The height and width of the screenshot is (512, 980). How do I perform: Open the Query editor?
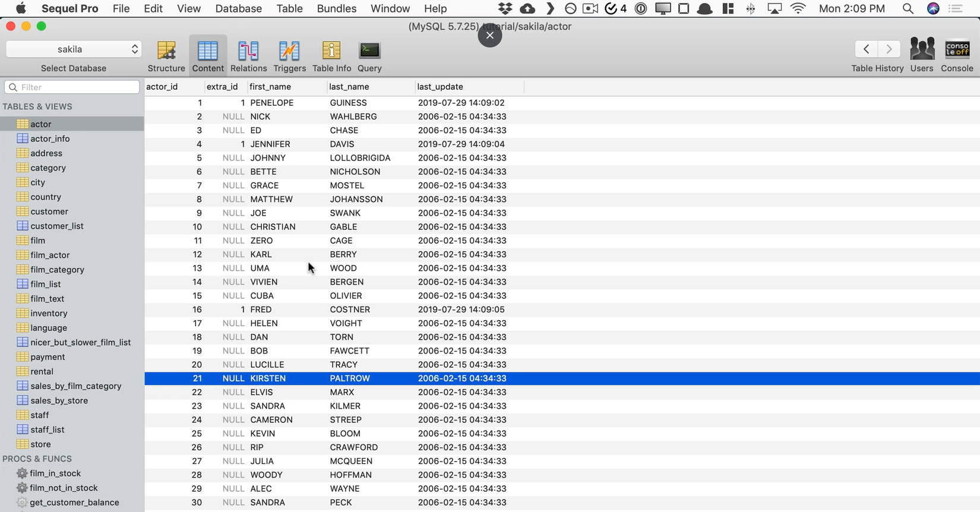[369, 56]
